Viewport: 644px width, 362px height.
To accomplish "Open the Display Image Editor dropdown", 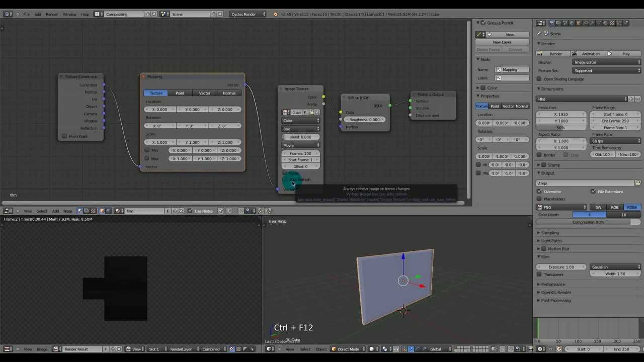I will click(607, 62).
